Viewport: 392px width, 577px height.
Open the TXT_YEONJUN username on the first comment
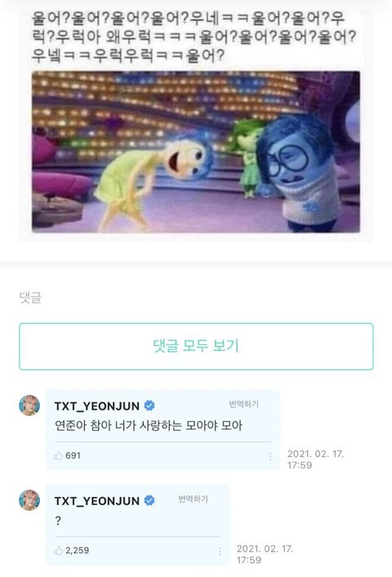click(97, 406)
